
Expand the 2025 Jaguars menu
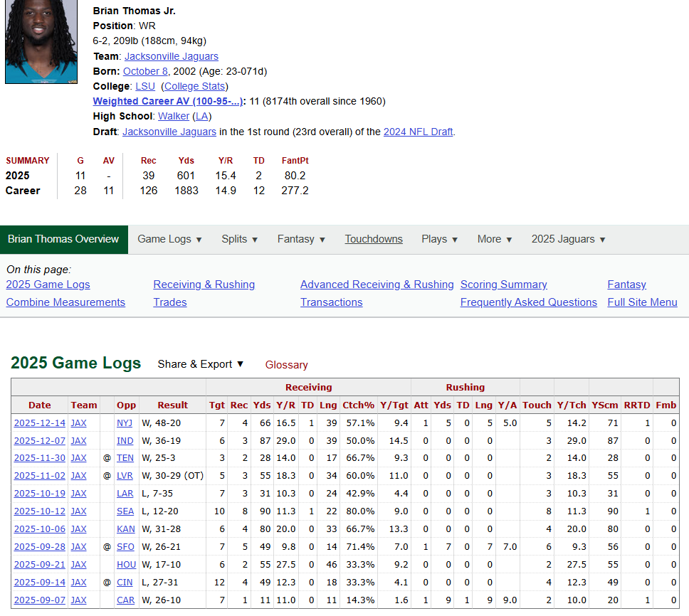[568, 239]
